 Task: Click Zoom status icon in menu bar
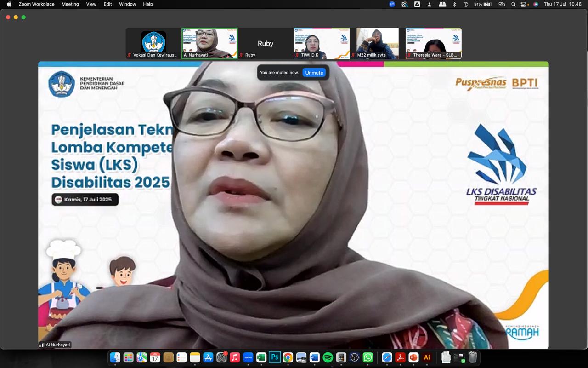click(x=392, y=4)
